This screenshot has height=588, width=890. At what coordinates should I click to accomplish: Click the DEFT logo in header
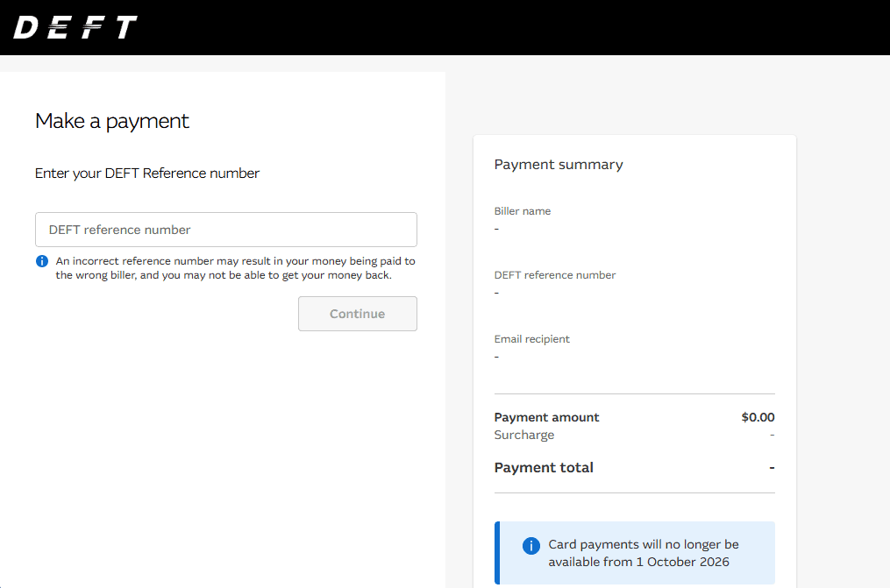[75, 27]
